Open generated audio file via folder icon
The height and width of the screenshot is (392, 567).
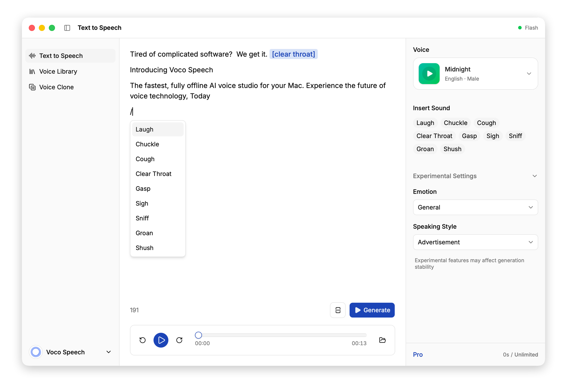point(383,340)
